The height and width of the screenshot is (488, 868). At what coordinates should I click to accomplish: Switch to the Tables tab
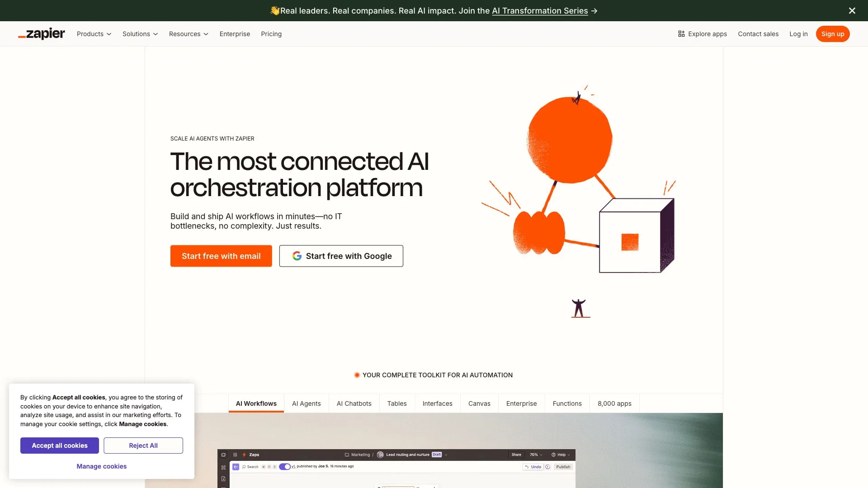[x=397, y=404]
